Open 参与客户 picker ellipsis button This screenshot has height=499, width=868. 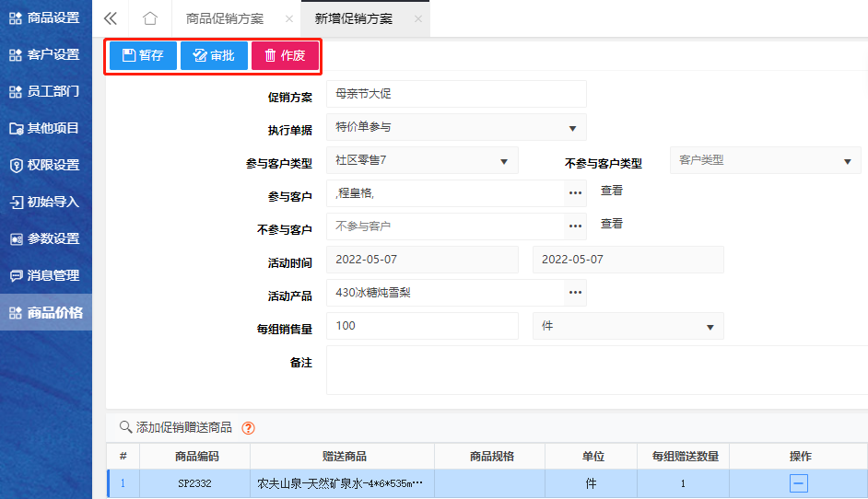pyautogui.click(x=576, y=193)
